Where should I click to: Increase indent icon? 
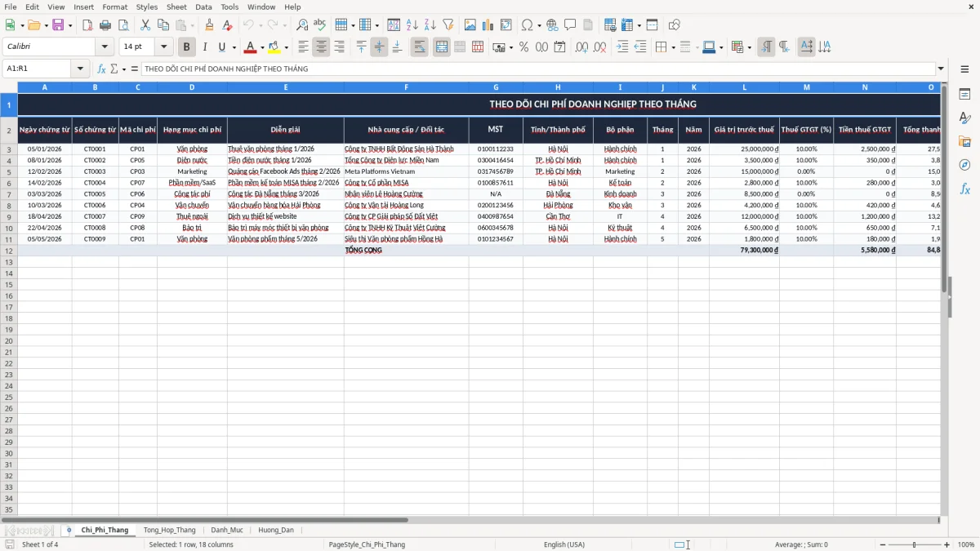pyautogui.click(x=622, y=47)
